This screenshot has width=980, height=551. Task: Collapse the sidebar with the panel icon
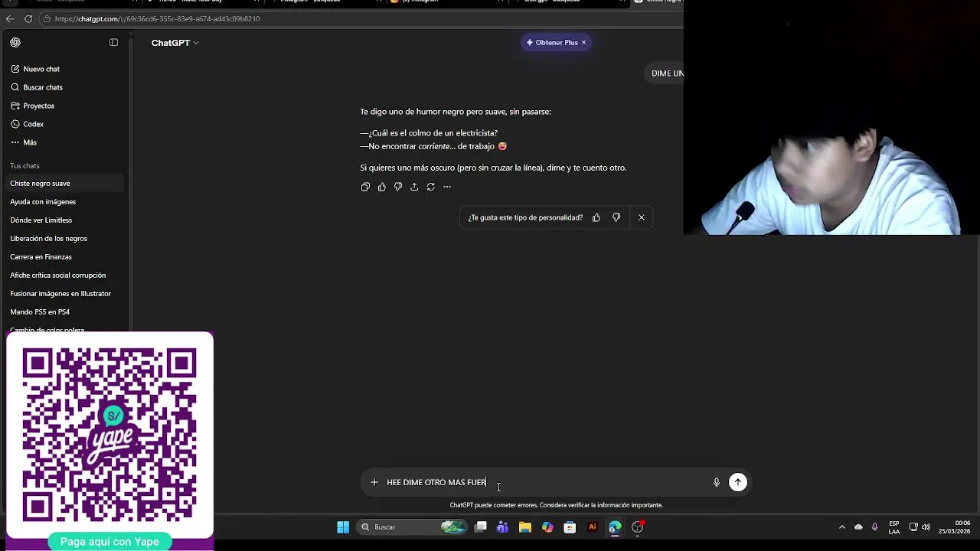(x=113, y=43)
